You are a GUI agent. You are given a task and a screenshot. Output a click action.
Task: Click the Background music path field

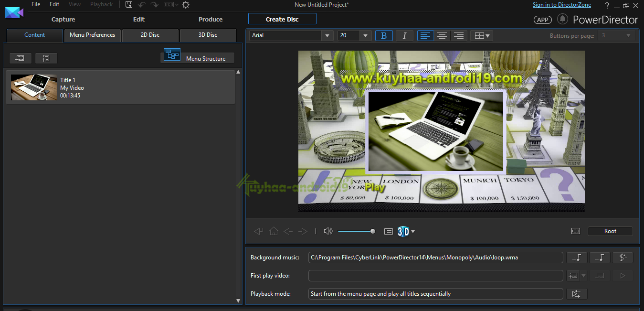(436, 257)
